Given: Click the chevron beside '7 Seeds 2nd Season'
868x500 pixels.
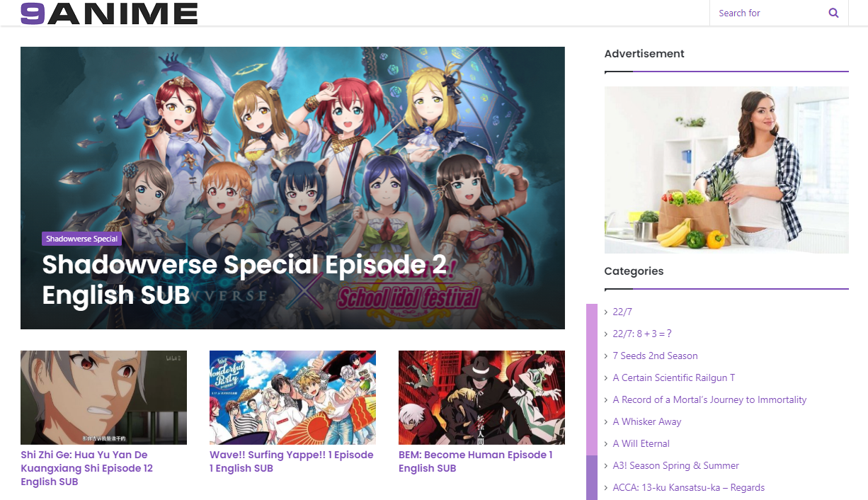Looking at the screenshot, I should 607,356.
